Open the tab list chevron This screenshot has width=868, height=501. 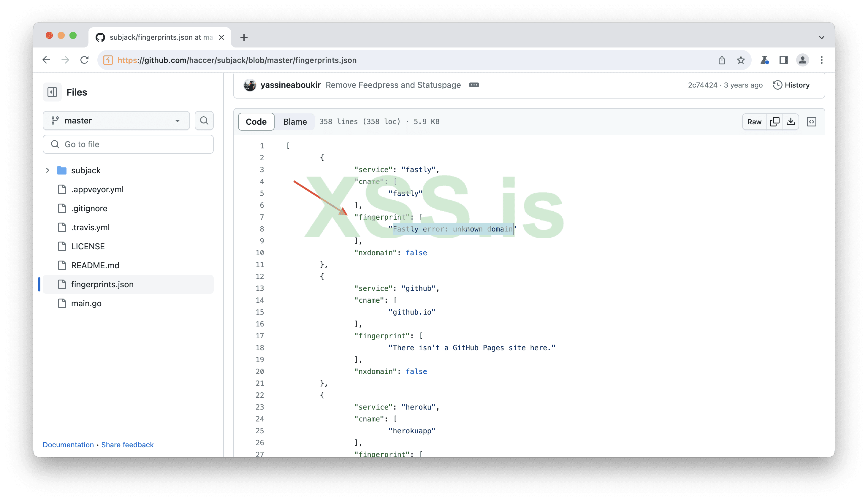coord(821,37)
